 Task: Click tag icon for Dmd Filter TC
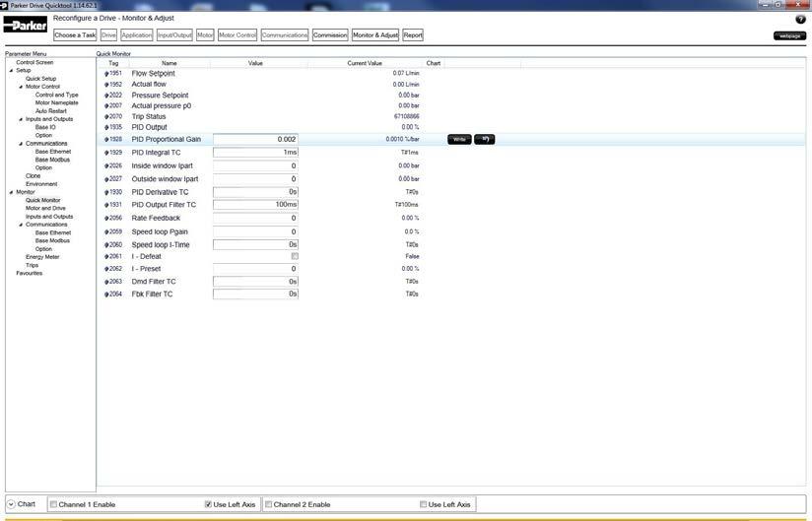[106, 282]
